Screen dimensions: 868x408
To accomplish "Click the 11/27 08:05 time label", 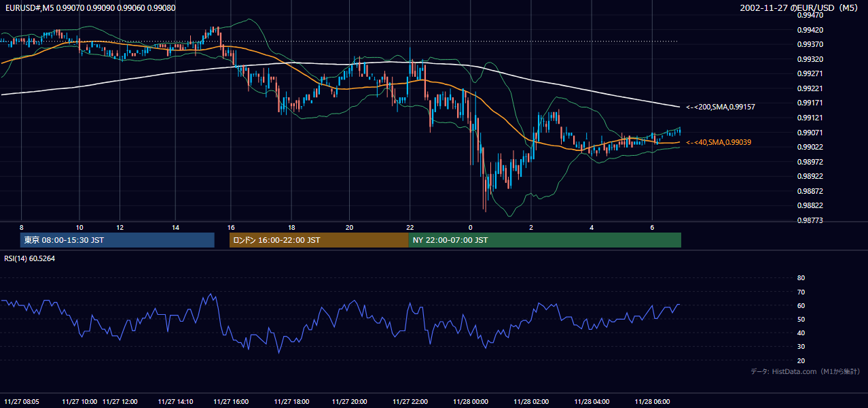I will [22, 402].
